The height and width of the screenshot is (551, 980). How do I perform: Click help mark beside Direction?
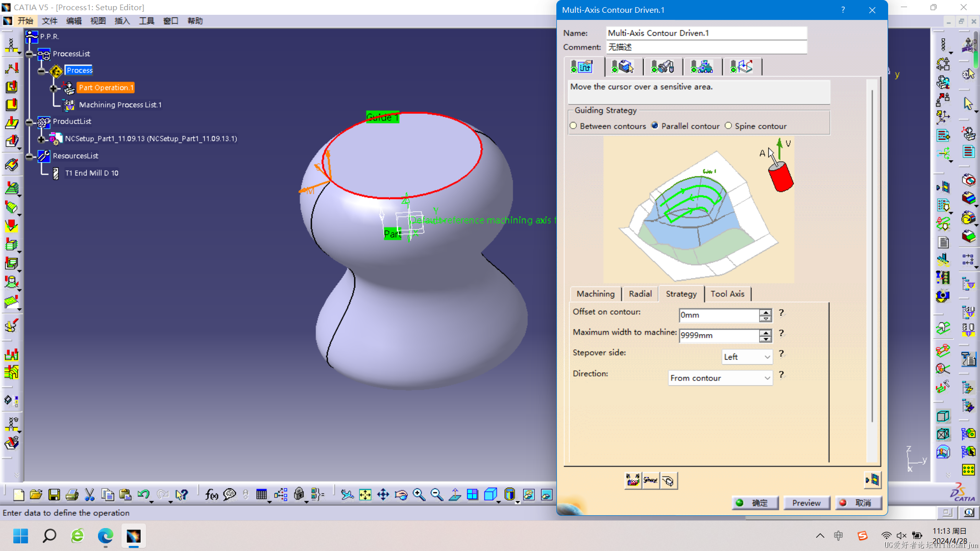click(x=781, y=374)
